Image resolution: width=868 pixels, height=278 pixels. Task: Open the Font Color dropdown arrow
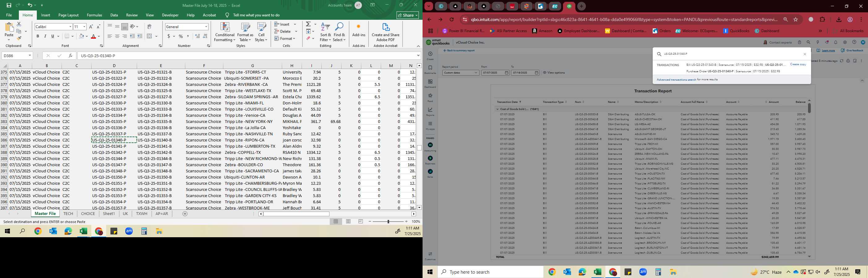pos(99,36)
